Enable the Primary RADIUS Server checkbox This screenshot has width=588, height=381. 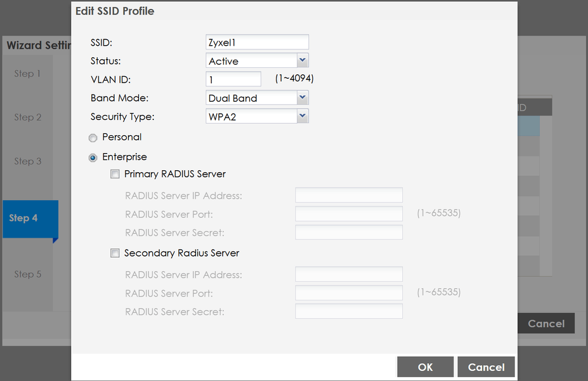115,174
